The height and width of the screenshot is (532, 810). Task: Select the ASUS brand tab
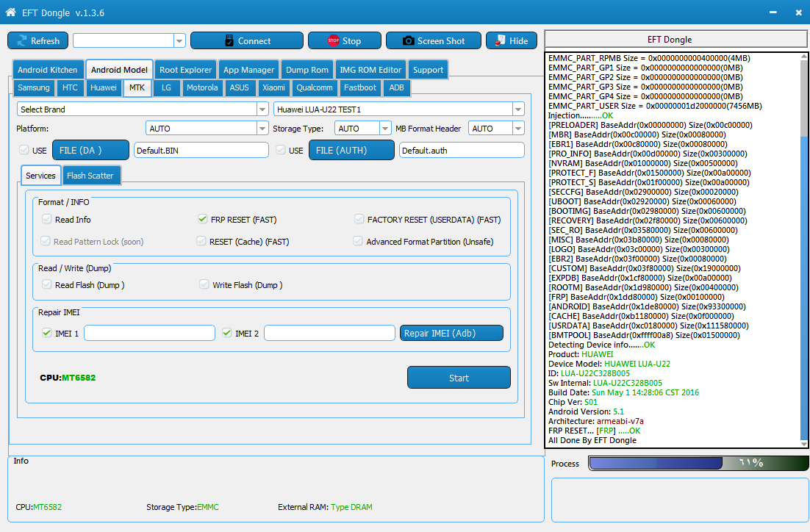[x=239, y=87]
